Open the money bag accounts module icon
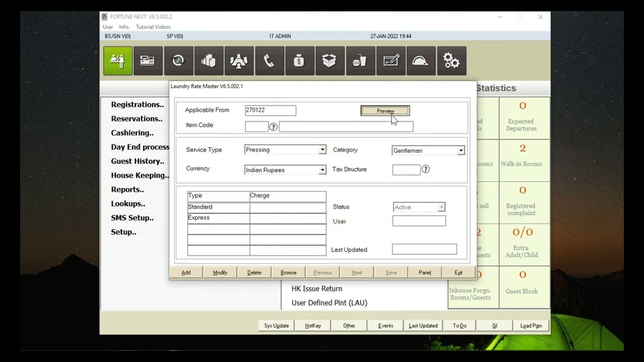The width and height of the screenshot is (644, 362). tap(299, 61)
